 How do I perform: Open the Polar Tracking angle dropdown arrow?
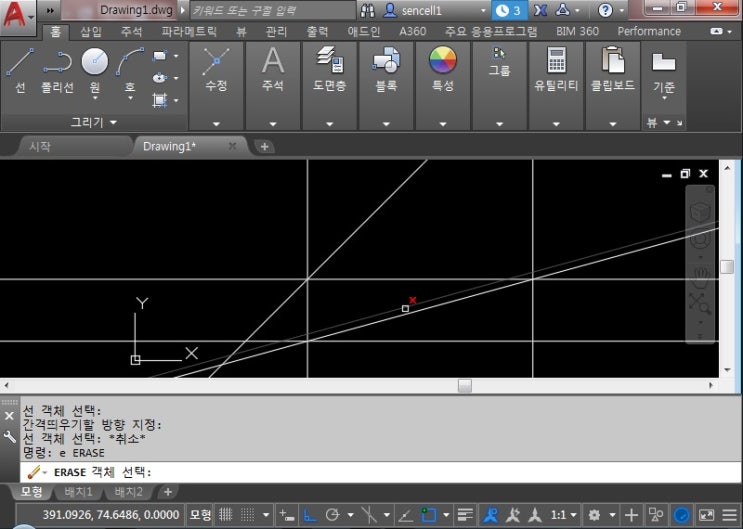tap(350, 515)
